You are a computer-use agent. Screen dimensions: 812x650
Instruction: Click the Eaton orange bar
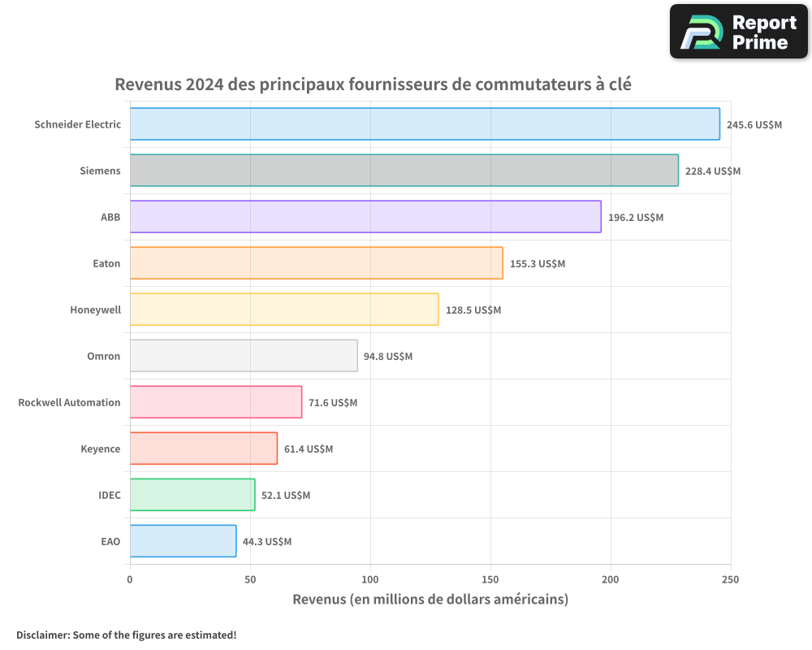click(317, 263)
